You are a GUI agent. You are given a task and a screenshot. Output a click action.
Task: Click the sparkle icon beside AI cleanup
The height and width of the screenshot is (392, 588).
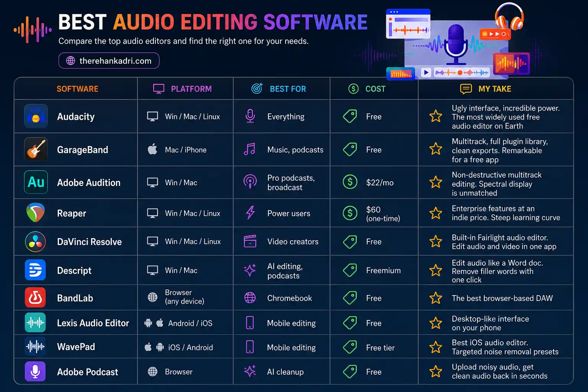coord(250,371)
